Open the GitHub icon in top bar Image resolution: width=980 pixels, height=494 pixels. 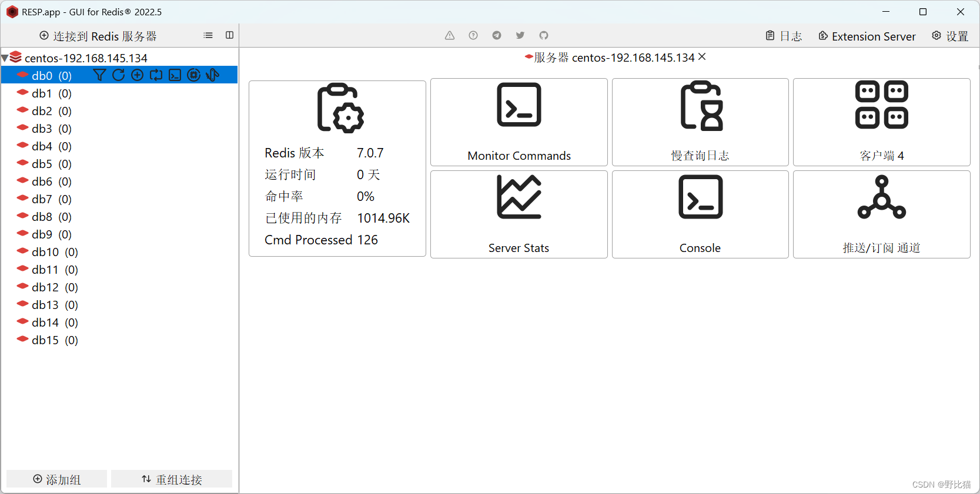tap(544, 35)
